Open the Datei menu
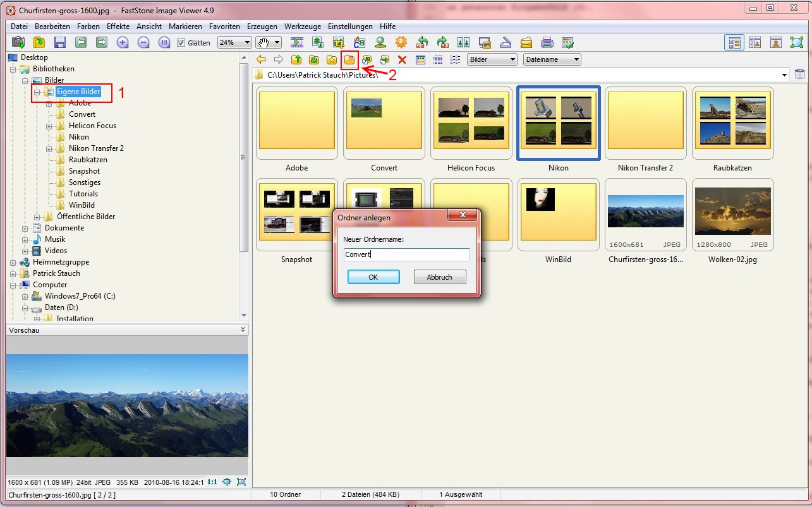Image resolution: width=812 pixels, height=507 pixels. coord(20,27)
